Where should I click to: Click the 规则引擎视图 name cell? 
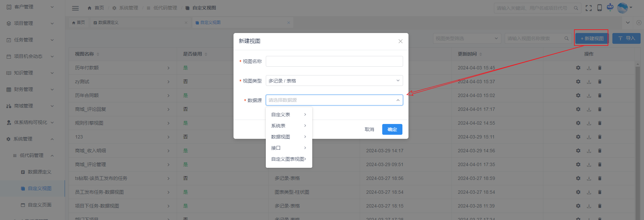(89, 123)
